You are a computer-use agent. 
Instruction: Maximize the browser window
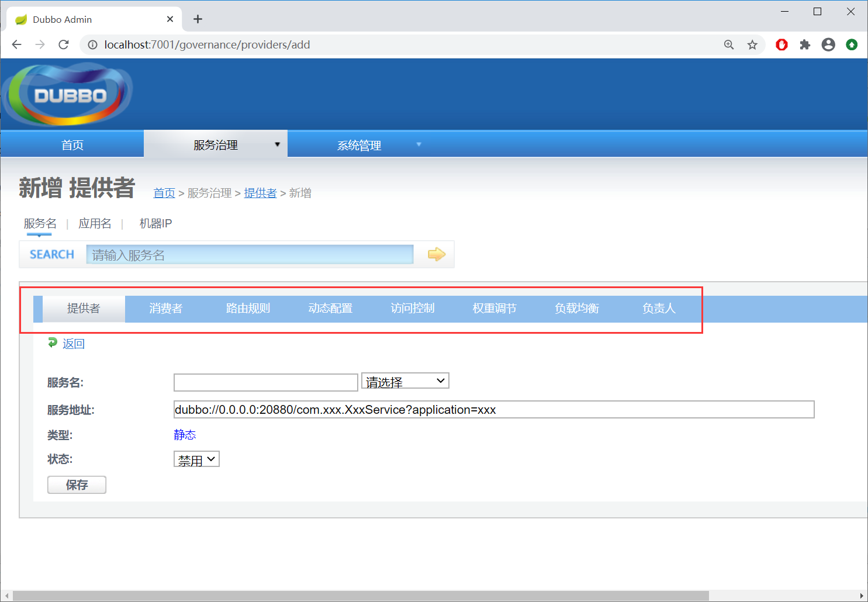pos(818,12)
